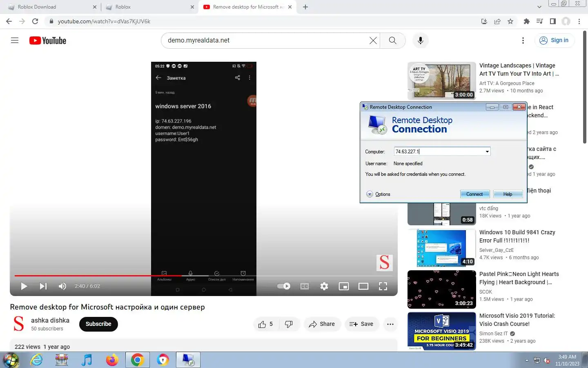Reload the YouTube page
The height and width of the screenshot is (368, 588).
(x=35, y=21)
